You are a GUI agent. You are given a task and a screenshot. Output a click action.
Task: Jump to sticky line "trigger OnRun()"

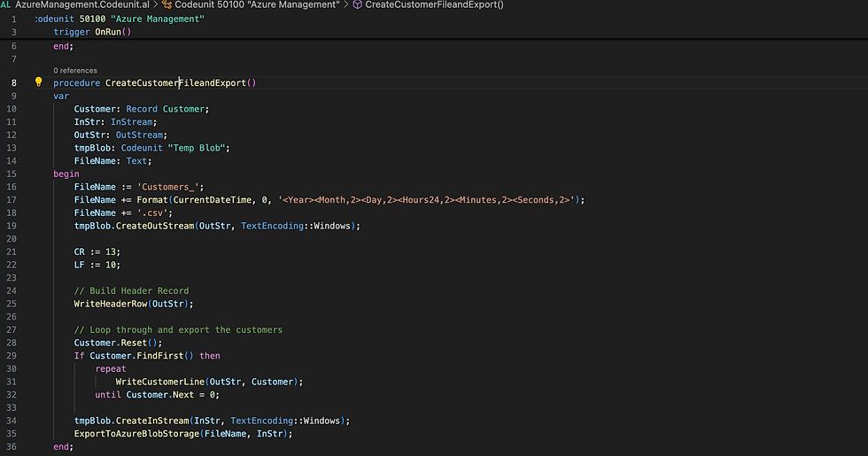click(92, 32)
